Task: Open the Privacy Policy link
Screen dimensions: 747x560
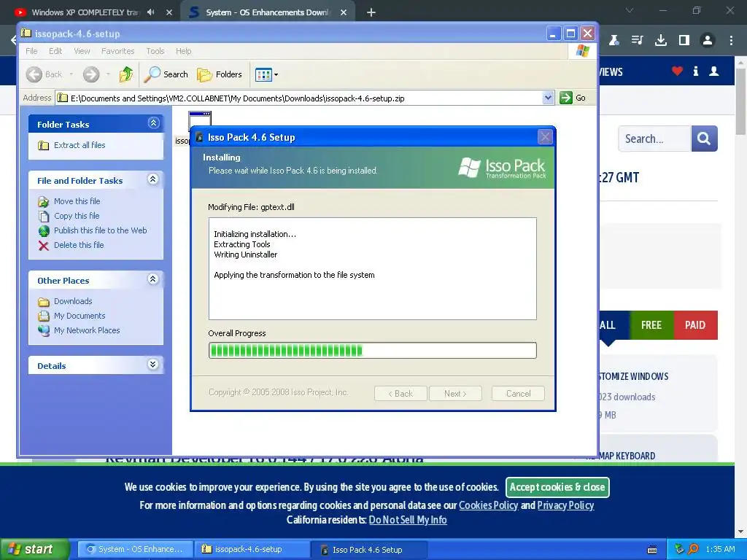Action: tap(565, 505)
